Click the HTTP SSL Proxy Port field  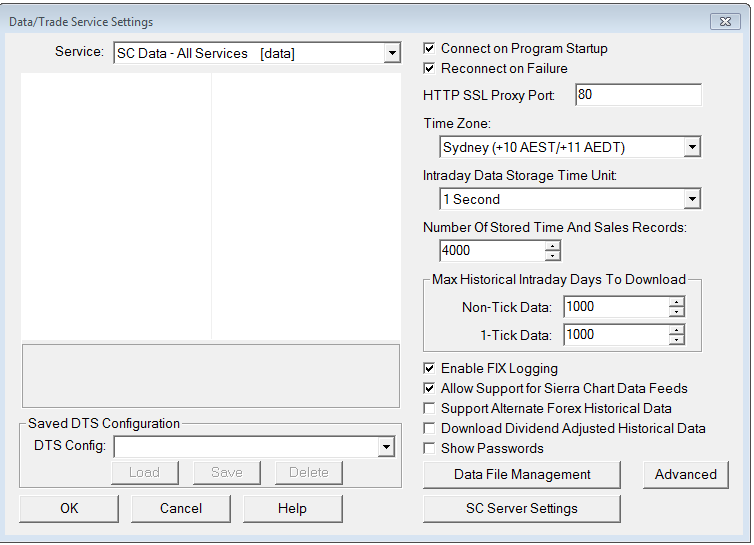click(638, 95)
